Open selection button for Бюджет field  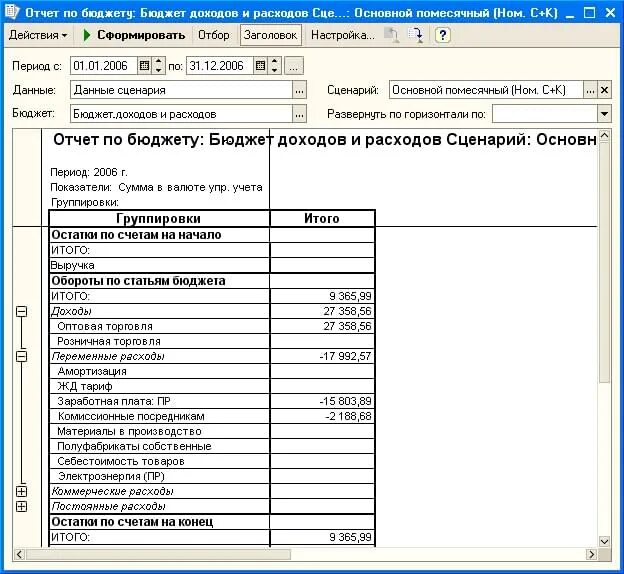(299, 114)
